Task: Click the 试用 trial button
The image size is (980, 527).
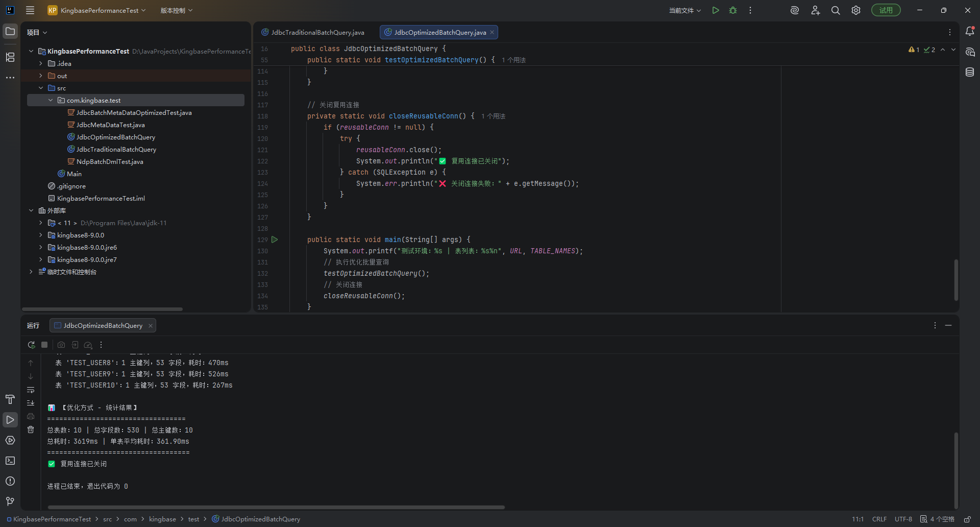Action: click(886, 10)
